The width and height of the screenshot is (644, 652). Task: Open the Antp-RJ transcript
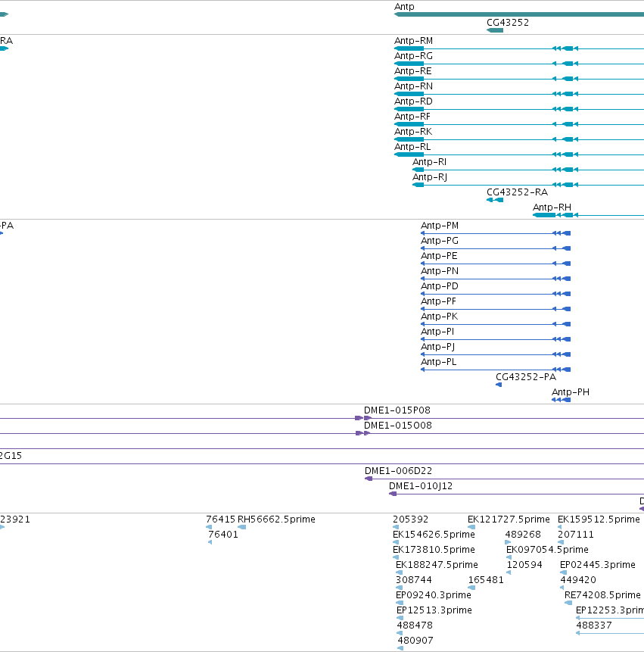pyautogui.click(x=430, y=177)
